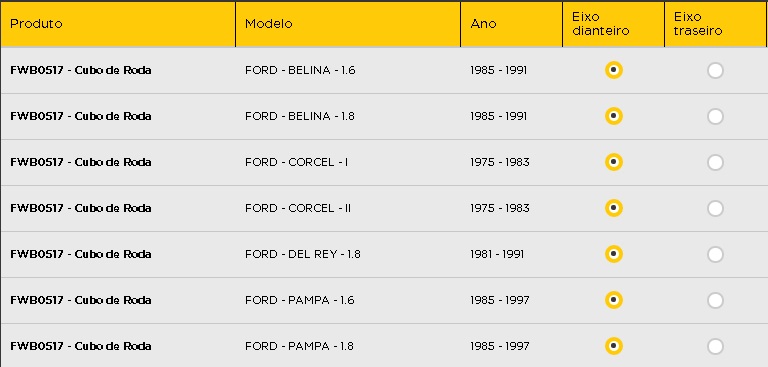Select front axle radio for PAMPA 1.8

[x=614, y=346]
